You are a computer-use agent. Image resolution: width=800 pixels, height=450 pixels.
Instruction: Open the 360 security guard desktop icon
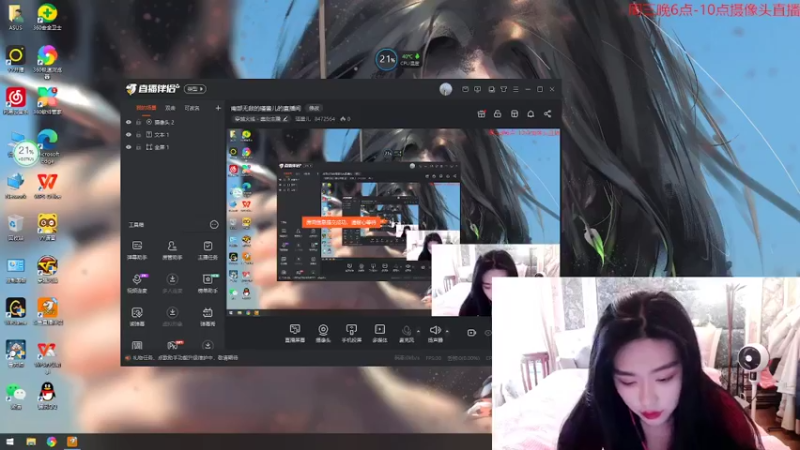pos(47,17)
